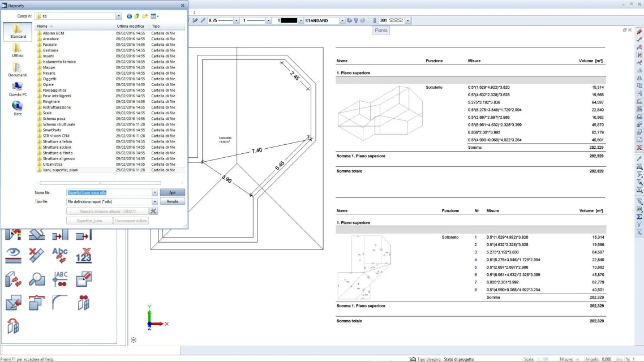
Task: Click the Apri button
Action: pos(173,193)
